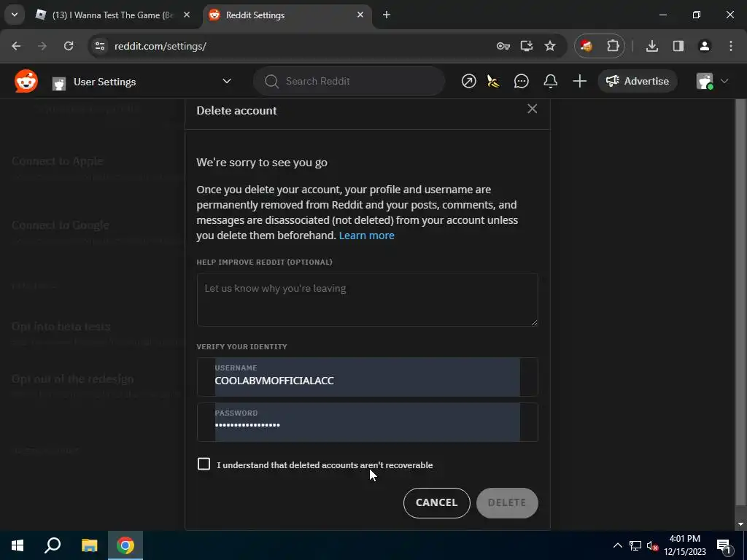Show hidden system tray icons
The image size is (747, 560).
[617, 545]
